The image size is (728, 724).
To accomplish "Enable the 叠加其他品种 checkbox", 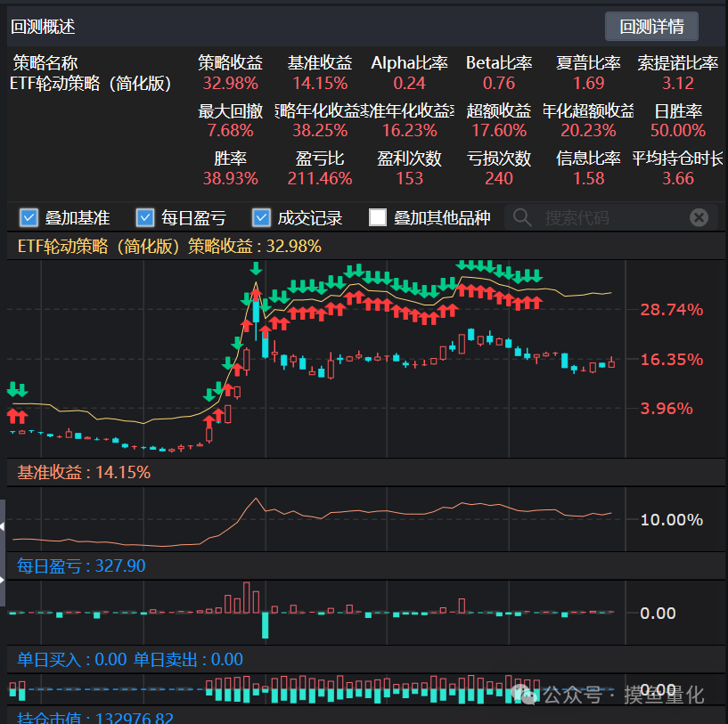I will [x=378, y=217].
